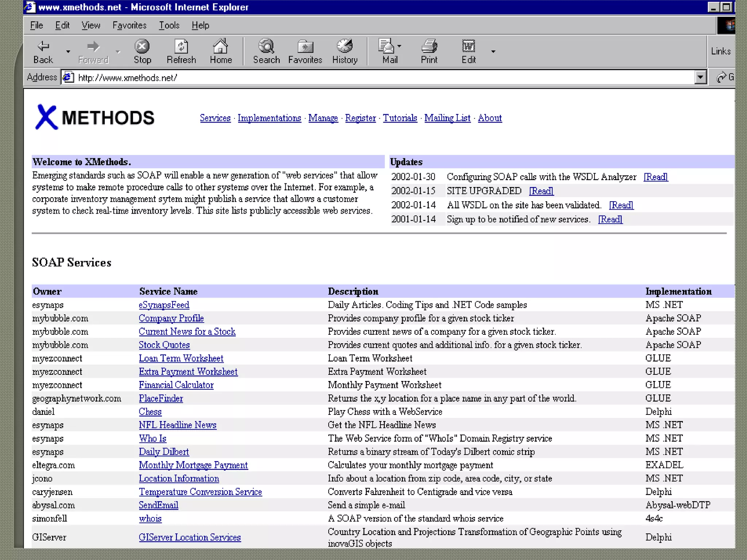Expand the Back button history arrow

[x=68, y=52]
